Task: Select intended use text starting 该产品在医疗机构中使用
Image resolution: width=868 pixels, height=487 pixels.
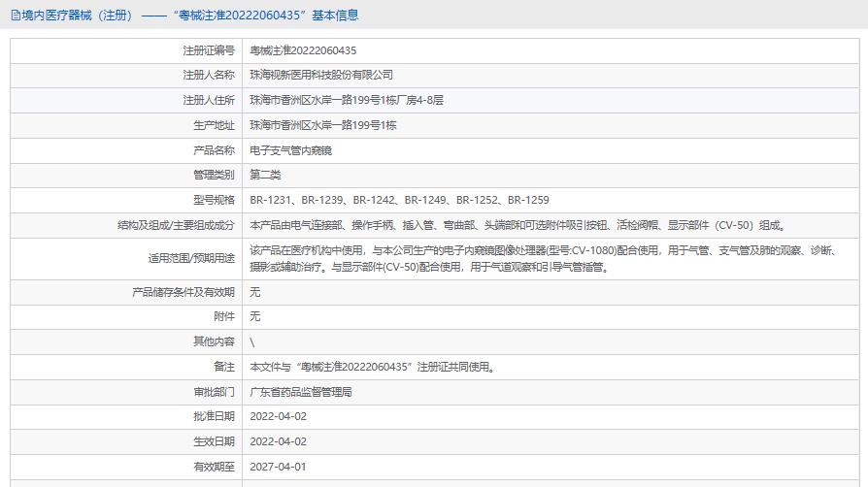Action: (x=543, y=258)
